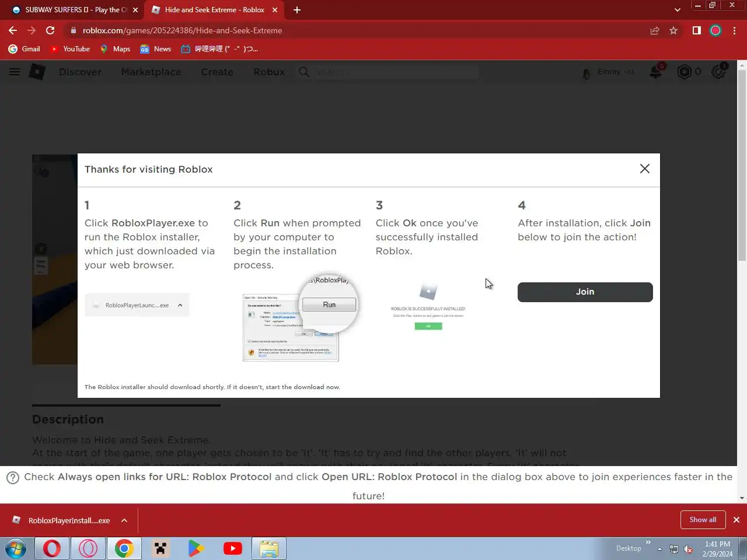Click the Roblox search field
Image resolution: width=747 pixels, height=560 pixels.
click(x=388, y=72)
